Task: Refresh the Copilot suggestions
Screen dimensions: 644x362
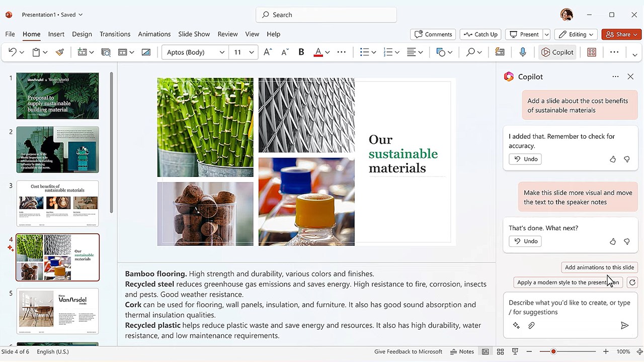Action: click(632, 283)
